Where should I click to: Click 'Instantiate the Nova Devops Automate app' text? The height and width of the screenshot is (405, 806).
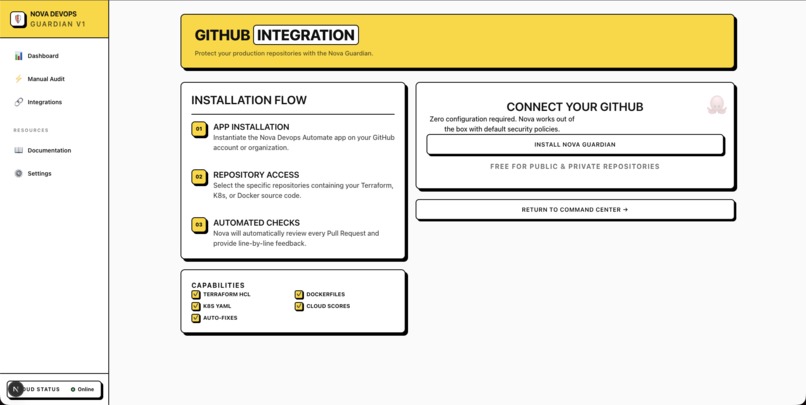point(304,143)
